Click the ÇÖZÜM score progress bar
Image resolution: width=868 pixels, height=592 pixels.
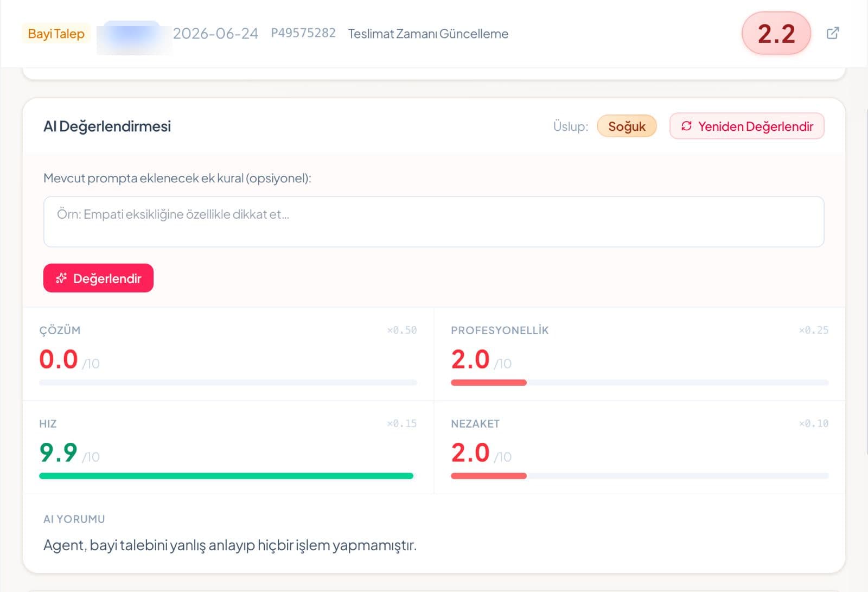[x=228, y=383]
